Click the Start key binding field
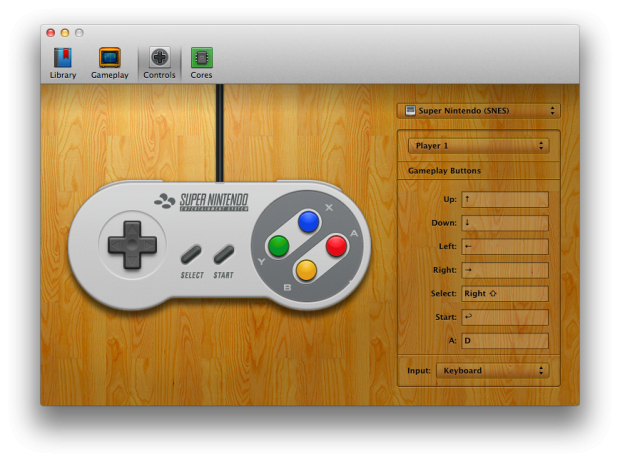The width and height of the screenshot is (620, 462). 505,317
